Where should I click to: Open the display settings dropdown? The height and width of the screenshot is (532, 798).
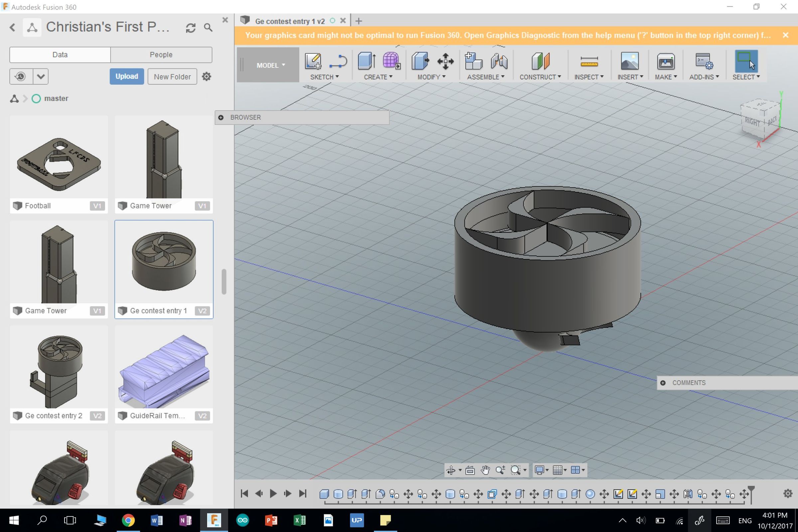pos(541,470)
